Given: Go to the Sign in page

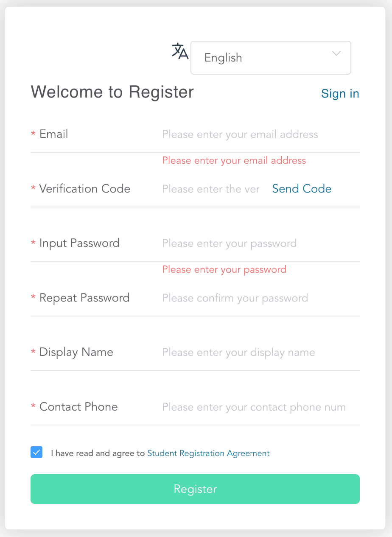Looking at the screenshot, I should coord(340,93).
